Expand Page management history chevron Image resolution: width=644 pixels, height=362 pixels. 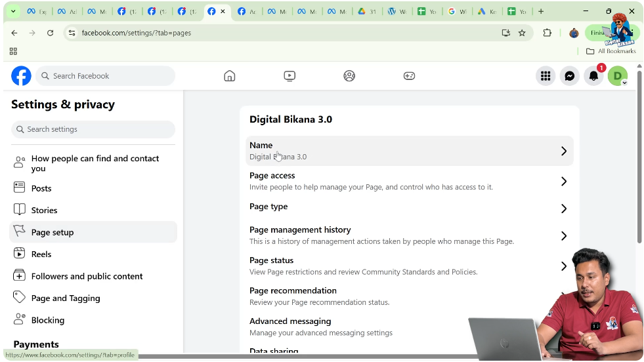564,235
